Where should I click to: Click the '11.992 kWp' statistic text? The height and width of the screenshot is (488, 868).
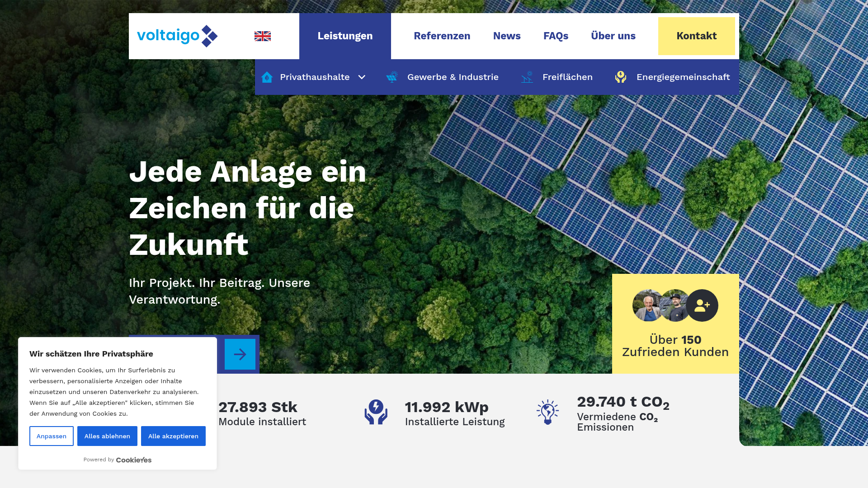(x=447, y=407)
